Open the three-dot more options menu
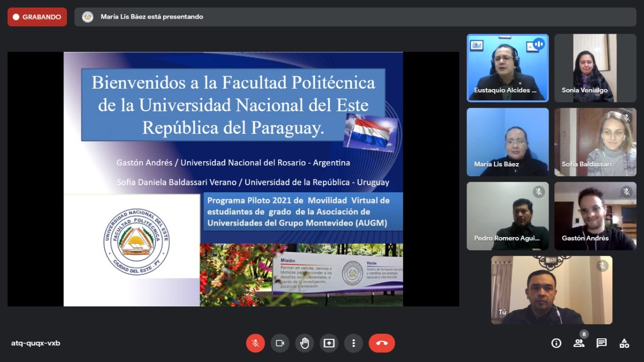644x362 pixels. click(354, 343)
